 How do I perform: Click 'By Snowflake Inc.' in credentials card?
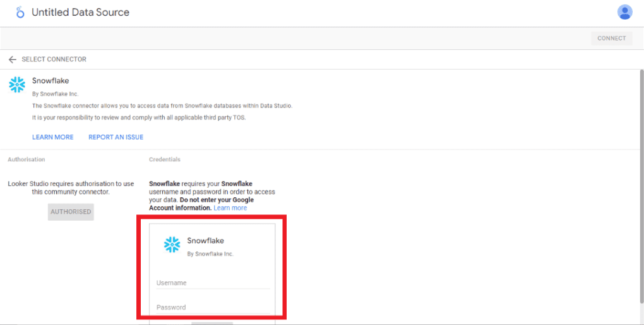[x=210, y=254]
